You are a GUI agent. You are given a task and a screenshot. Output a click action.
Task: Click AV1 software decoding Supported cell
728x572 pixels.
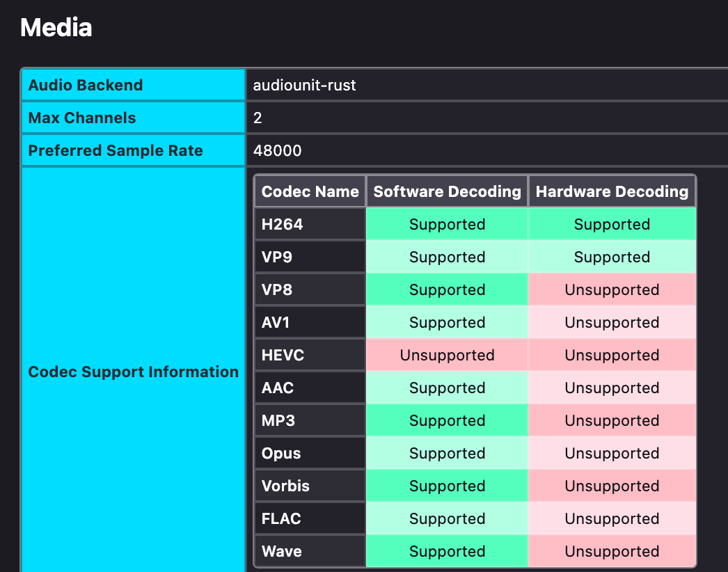447,322
